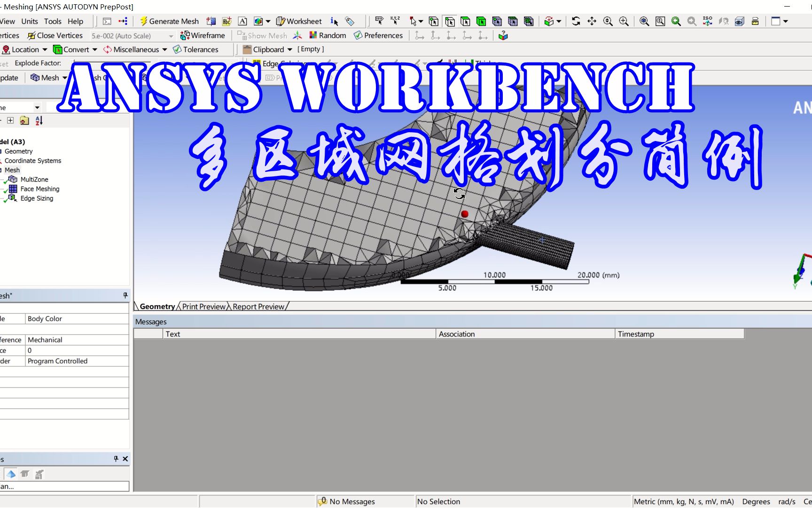Activate the Box Zoom tool

click(624, 21)
